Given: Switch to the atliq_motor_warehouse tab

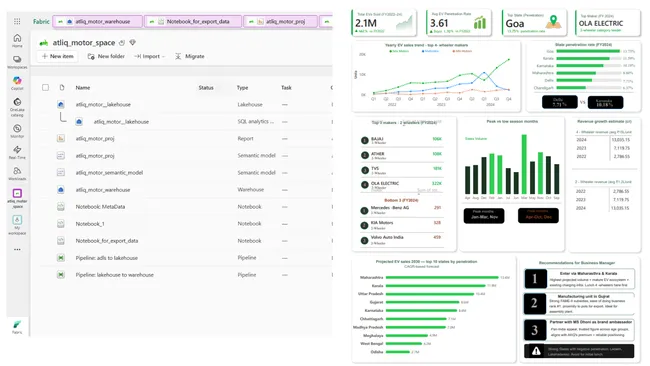Looking at the screenshot, I should point(98,22).
